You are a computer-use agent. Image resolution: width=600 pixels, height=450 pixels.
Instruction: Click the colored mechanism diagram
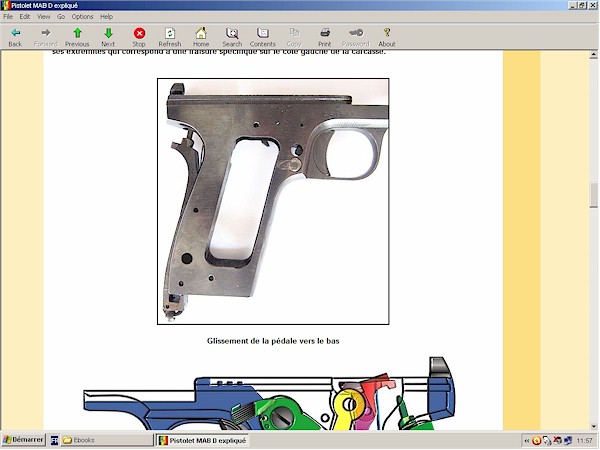pyautogui.click(x=269, y=393)
